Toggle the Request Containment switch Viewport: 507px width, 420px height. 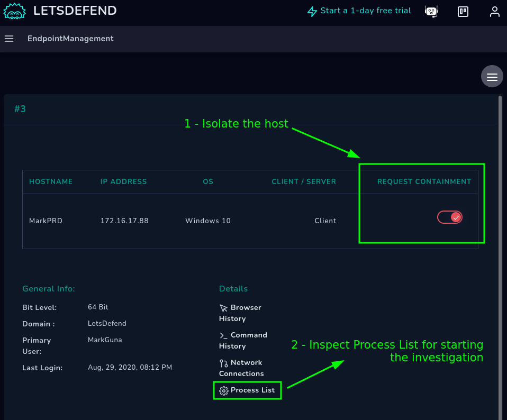point(450,217)
